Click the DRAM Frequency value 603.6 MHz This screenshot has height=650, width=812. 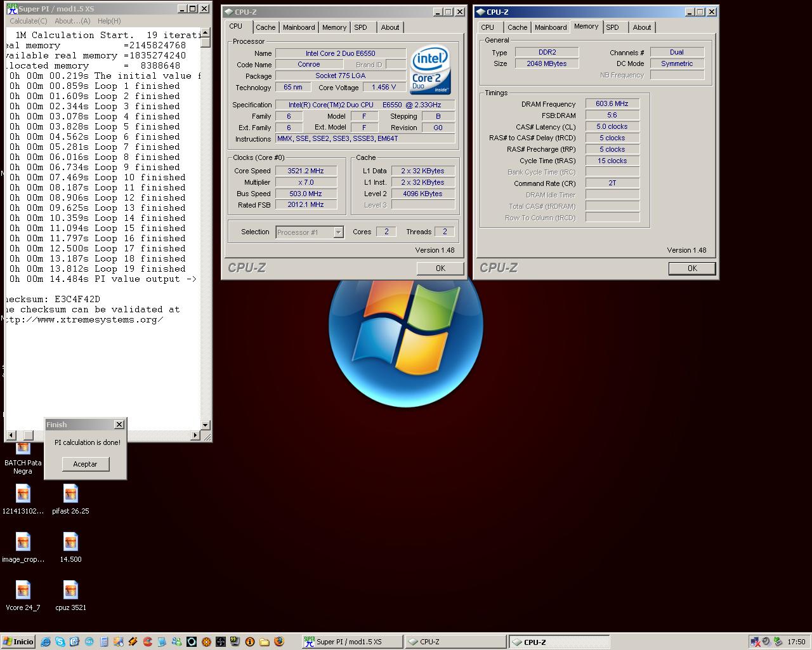(x=612, y=103)
